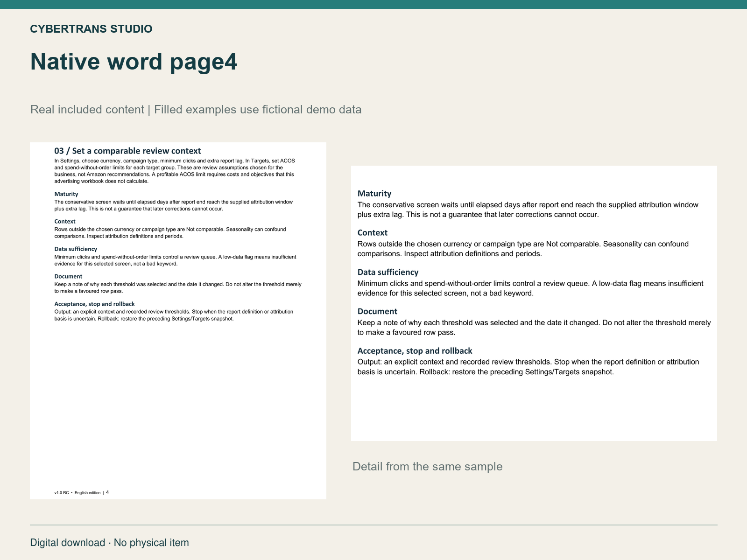
Task: Click 'Digital download · No physical item' text
Action: (x=110, y=543)
